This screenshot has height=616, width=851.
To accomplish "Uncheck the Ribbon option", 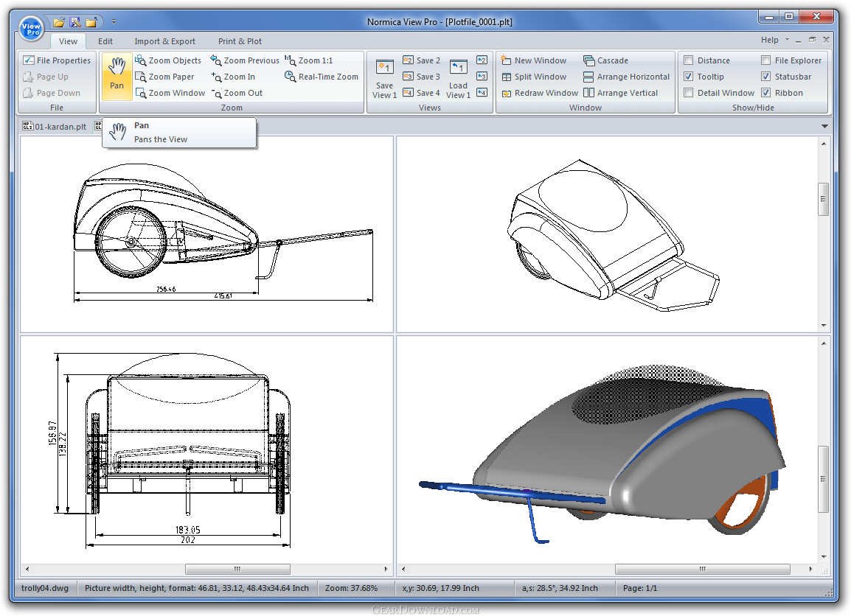I will (765, 93).
